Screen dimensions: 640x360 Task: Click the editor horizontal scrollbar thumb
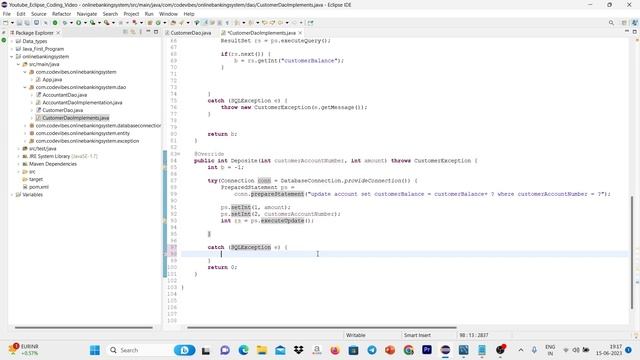(322, 327)
